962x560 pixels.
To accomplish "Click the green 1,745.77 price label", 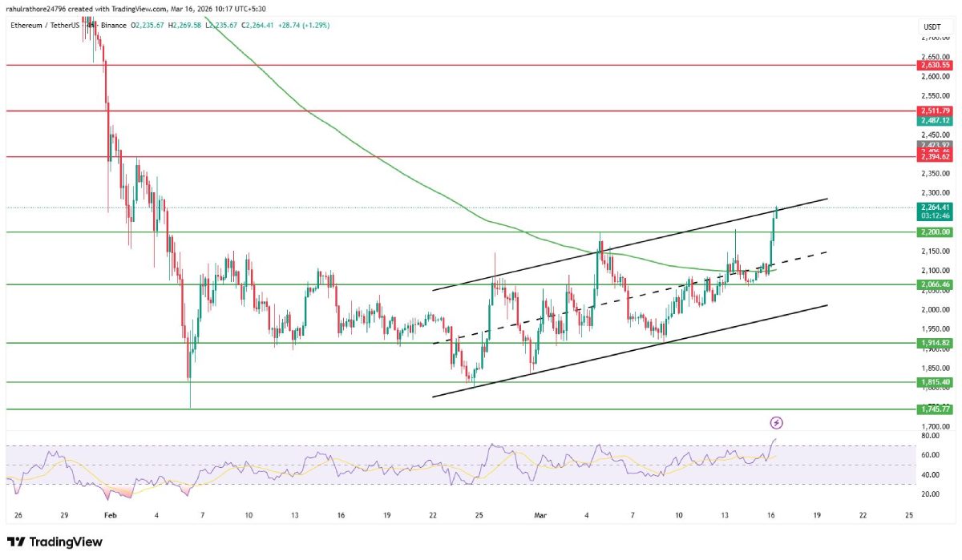I will (x=935, y=409).
